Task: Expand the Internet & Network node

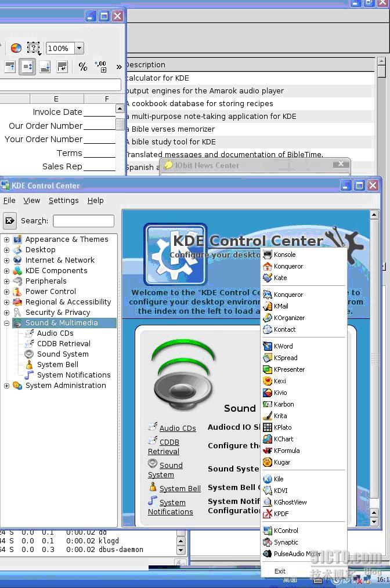Action: (x=6, y=260)
